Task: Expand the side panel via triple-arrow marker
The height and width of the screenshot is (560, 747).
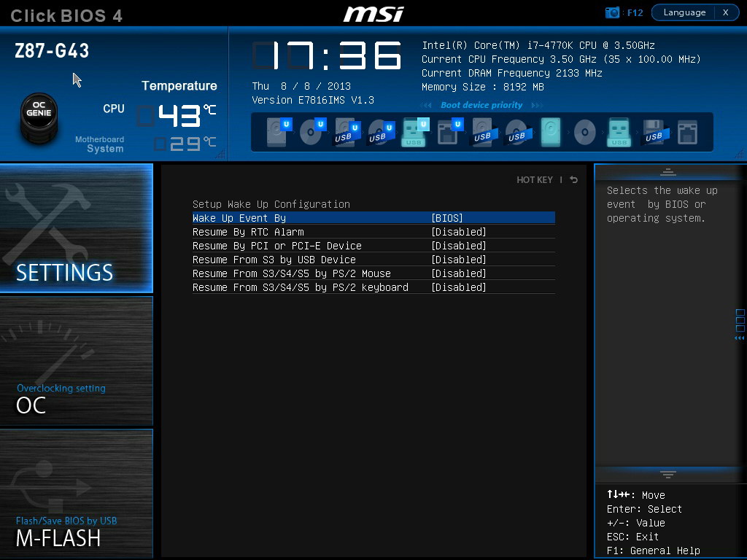Action: click(x=740, y=338)
